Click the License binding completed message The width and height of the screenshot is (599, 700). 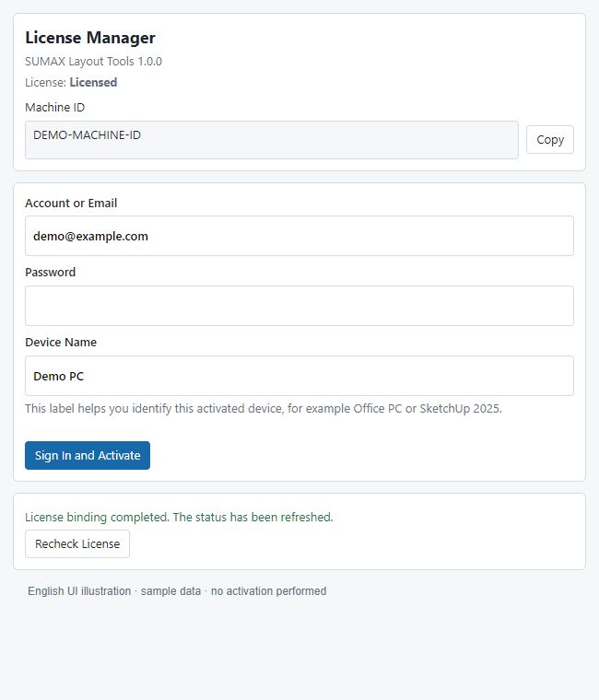point(179,517)
